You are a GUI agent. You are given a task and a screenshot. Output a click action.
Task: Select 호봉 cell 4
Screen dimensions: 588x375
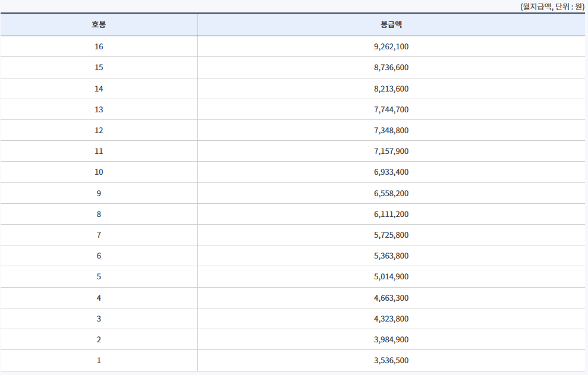click(x=99, y=298)
